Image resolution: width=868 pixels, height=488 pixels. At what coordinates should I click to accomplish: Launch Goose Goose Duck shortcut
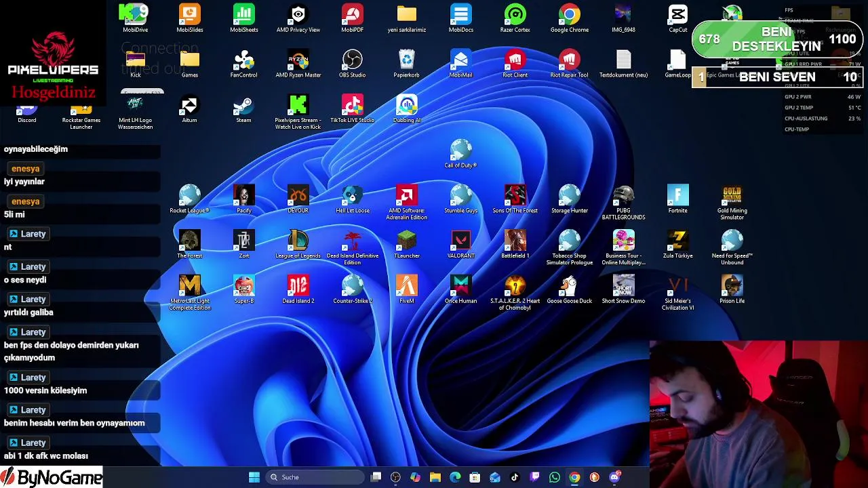570,290
